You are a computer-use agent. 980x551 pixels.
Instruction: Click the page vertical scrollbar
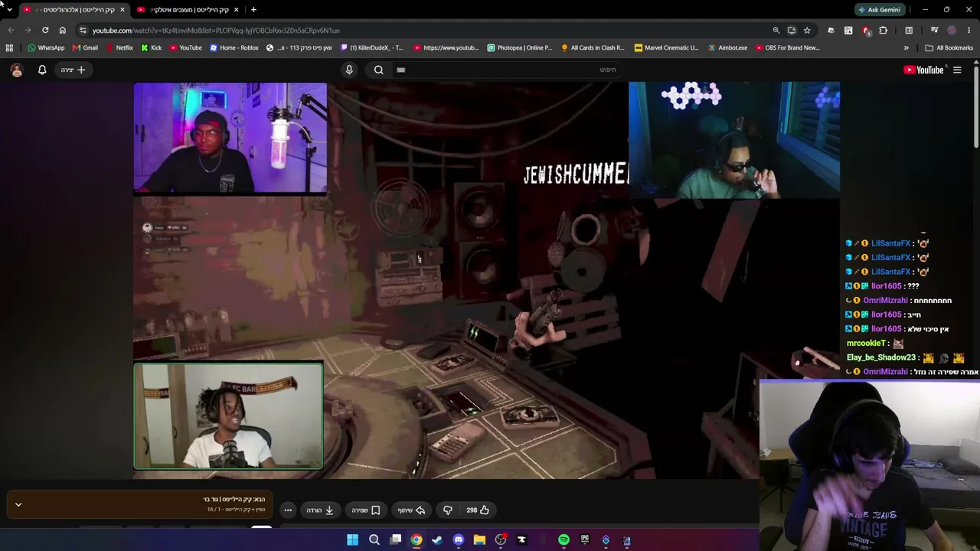click(976, 107)
